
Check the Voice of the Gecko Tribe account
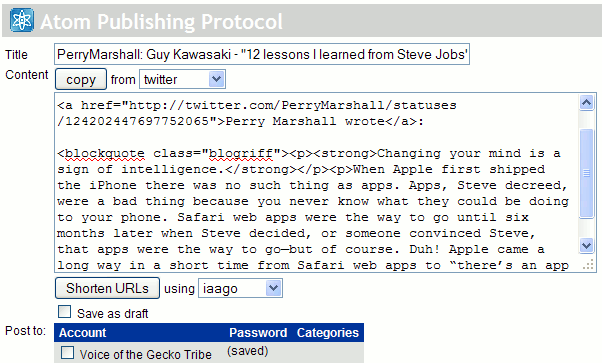(x=68, y=352)
